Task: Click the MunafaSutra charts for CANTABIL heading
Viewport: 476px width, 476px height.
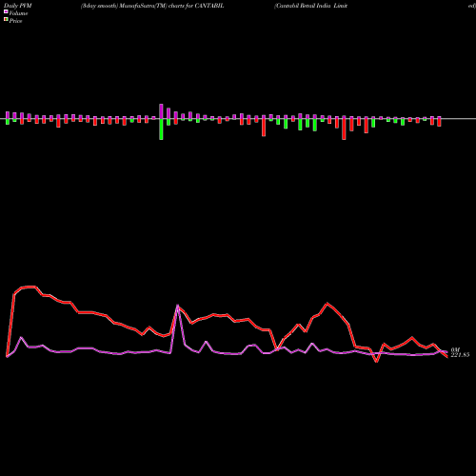Action: (x=152, y=6)
